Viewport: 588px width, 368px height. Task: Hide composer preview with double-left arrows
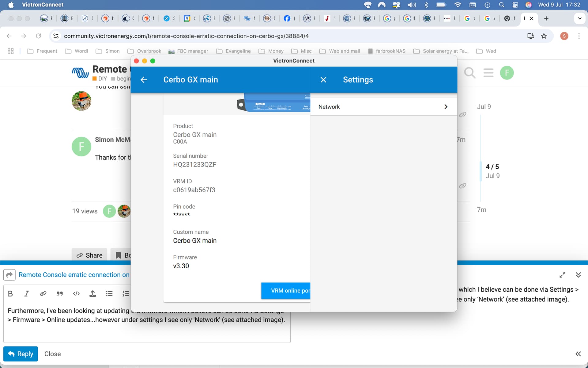click(578, 354)
